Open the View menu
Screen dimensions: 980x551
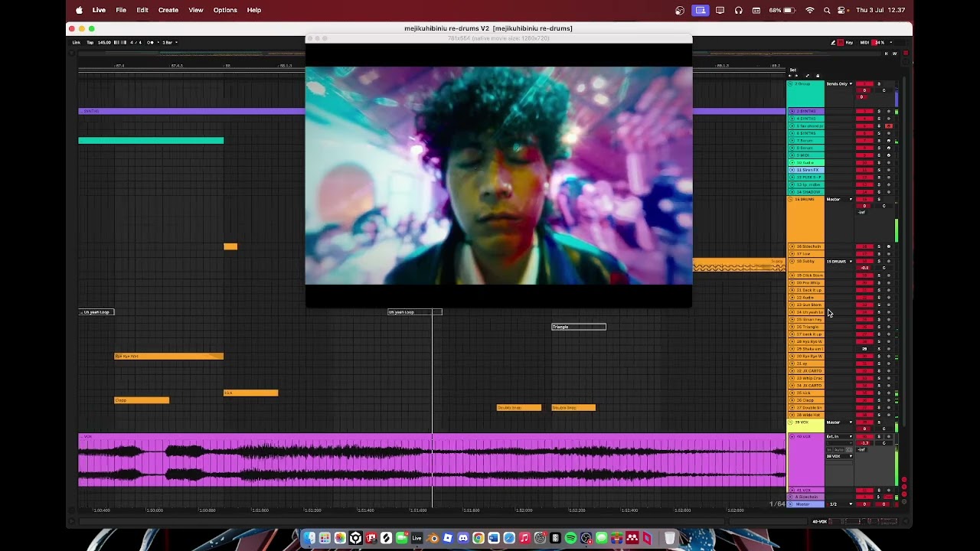[x=196, y=10]
